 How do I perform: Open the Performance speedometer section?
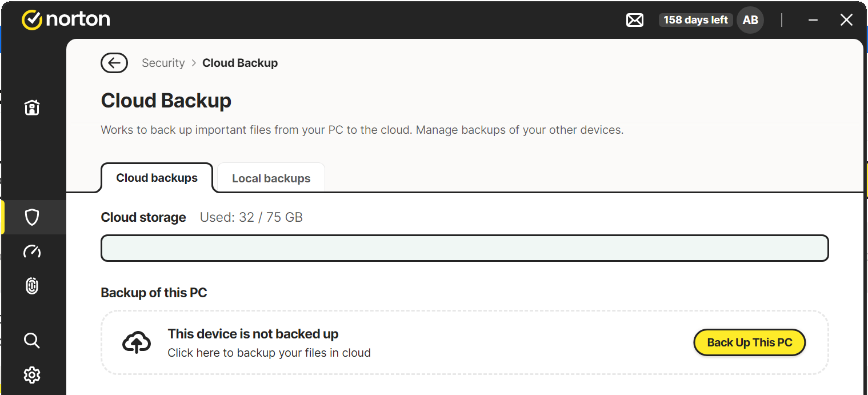click(32, 252)
